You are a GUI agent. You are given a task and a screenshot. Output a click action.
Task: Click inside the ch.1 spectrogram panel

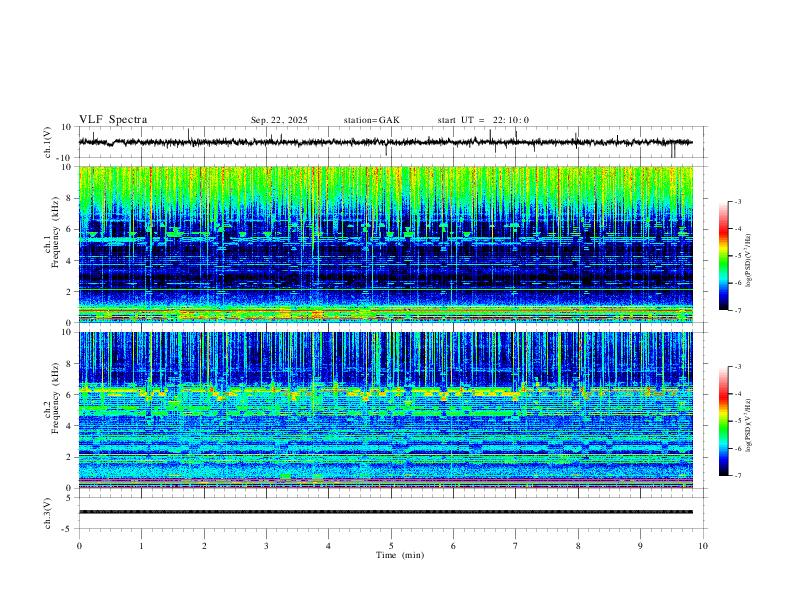click(385, 244)
